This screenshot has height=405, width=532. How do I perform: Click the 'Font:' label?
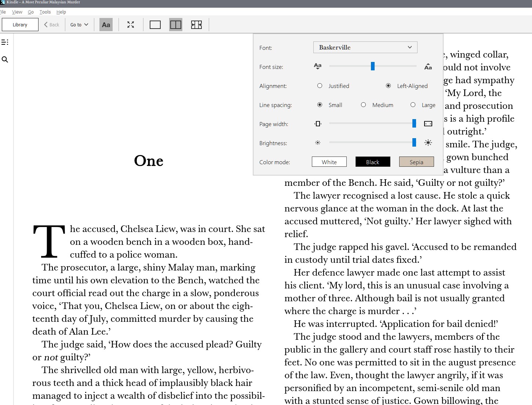266,48
